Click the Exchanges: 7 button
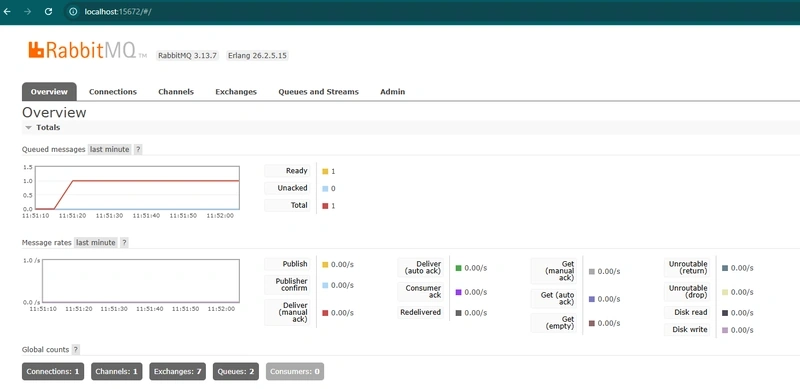 click(x=178, y=372)
